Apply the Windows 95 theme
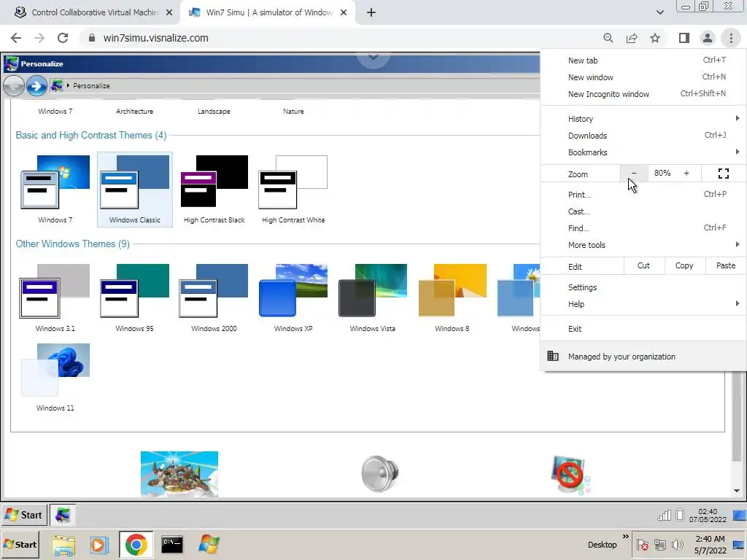747x560 pixels. click(134, 290)
